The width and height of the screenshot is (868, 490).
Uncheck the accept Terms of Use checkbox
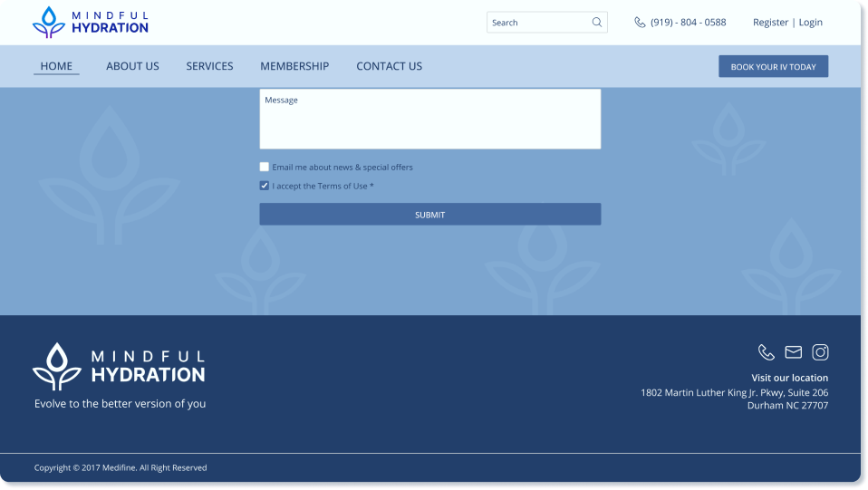click(264, 186)
